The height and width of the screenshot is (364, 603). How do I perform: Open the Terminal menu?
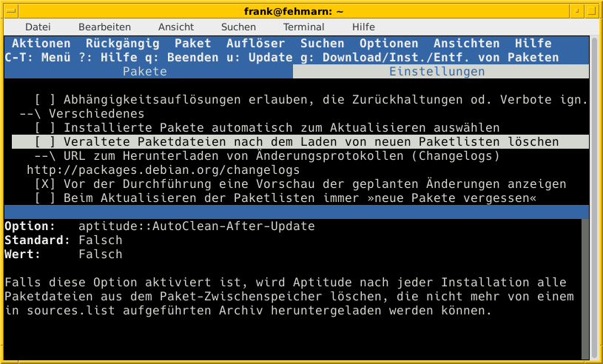pos(304,27)
